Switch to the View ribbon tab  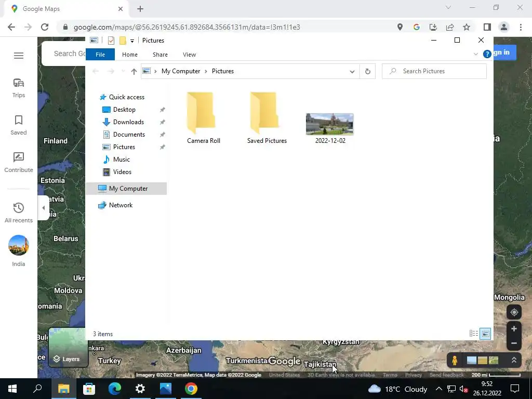click(189, 54)
